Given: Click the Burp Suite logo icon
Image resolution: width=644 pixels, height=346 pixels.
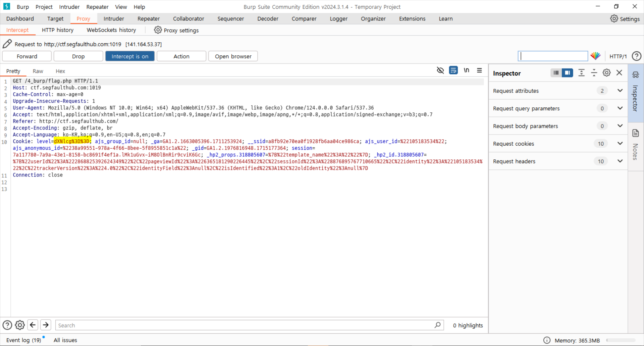Looking at the screenshot, I should click(6, 6).
